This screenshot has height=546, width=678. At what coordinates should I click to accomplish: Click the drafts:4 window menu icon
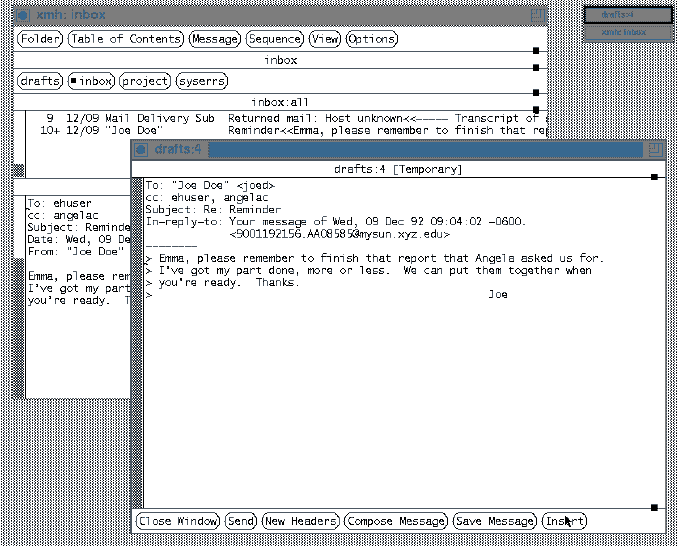(141, 149)
